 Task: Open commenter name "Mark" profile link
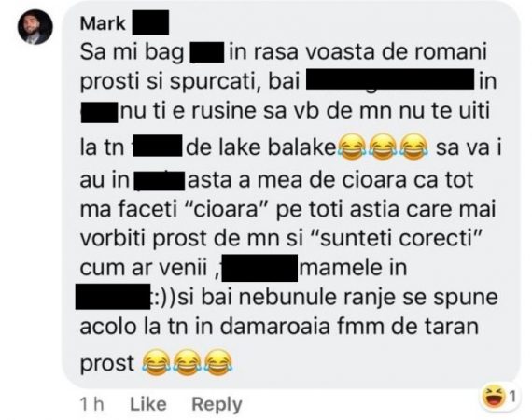[x=103, y=23]
